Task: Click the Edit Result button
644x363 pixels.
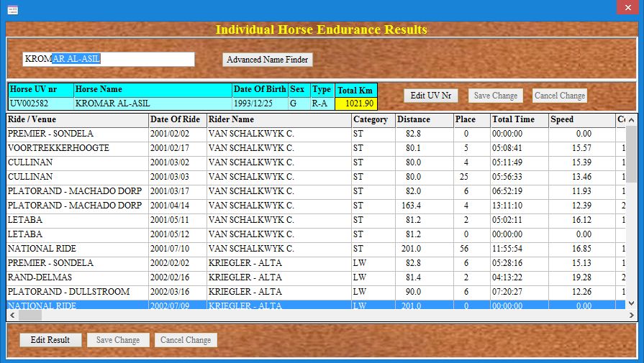Action: 50,340
